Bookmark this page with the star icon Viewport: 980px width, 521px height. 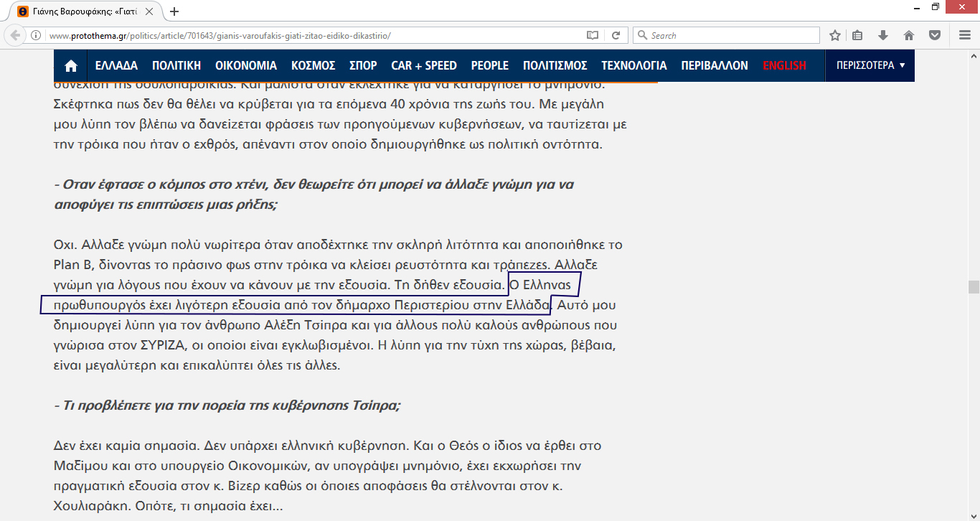point(835,35)
